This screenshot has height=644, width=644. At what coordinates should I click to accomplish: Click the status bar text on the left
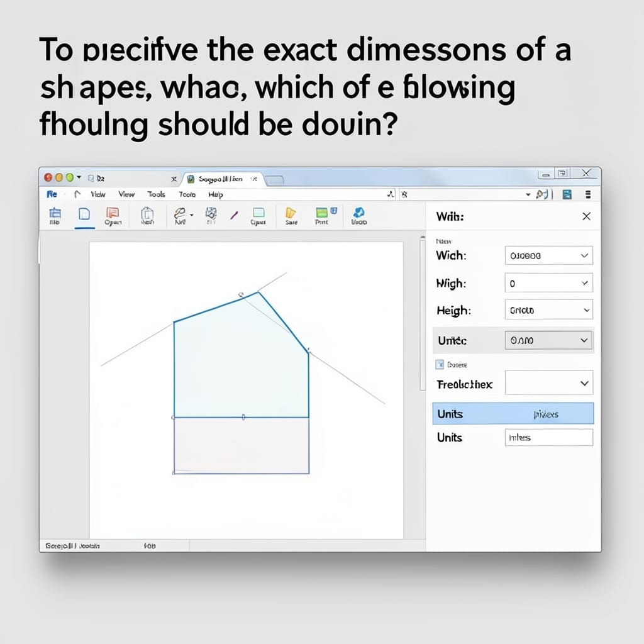point(72,546)
